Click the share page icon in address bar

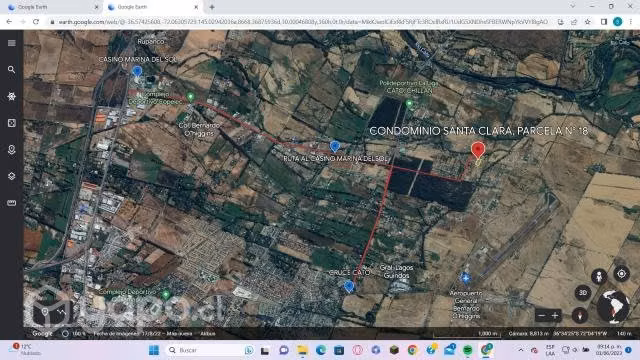(574, 22)
